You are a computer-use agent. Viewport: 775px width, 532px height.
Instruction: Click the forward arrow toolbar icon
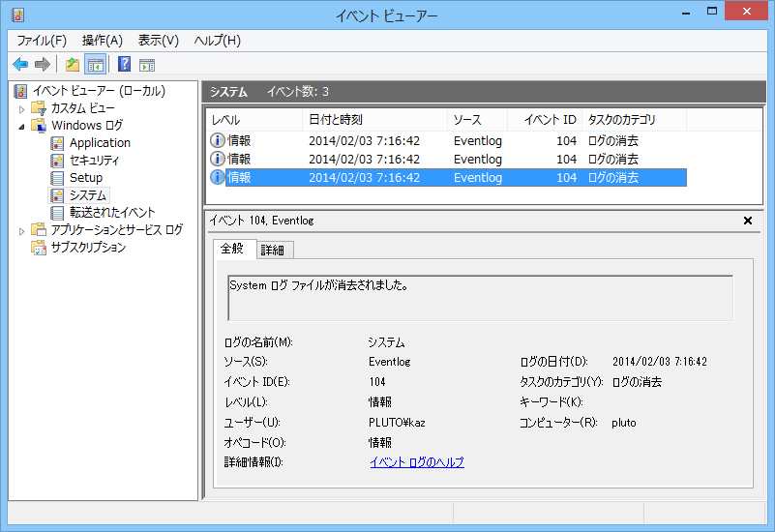tap(43, 64)
